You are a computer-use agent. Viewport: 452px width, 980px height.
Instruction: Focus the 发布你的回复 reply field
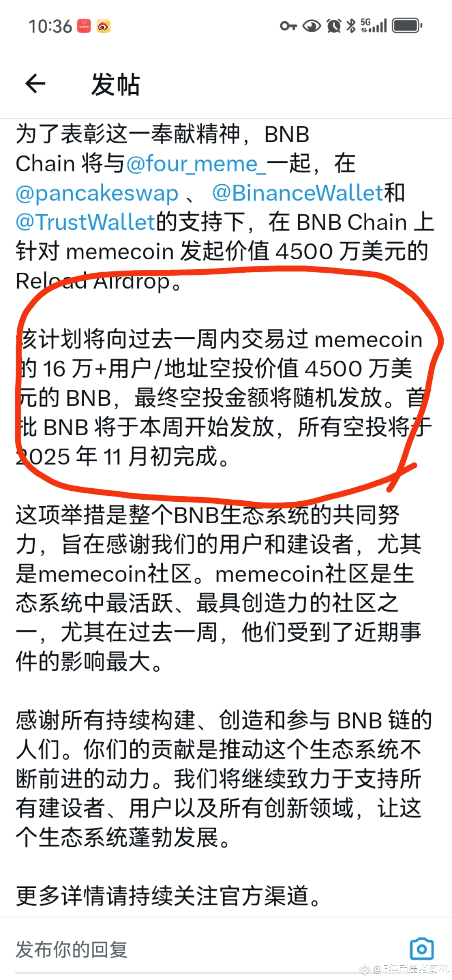pyautogui.click(x=209, y=949)
